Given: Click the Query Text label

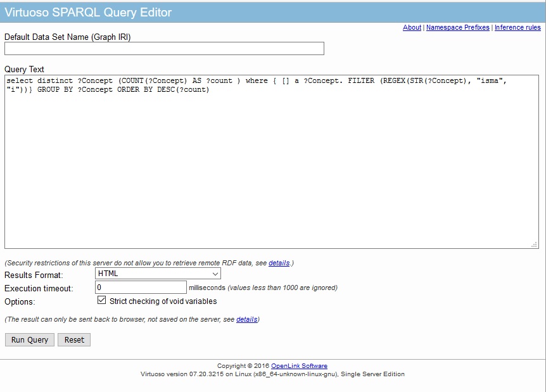Looking at the screenshot, I should click(24, 69).
